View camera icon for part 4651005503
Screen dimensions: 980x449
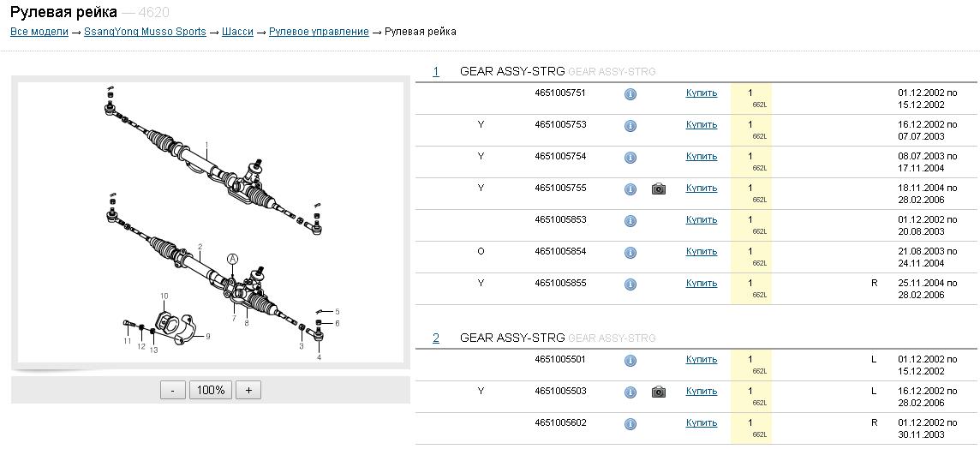658,392
